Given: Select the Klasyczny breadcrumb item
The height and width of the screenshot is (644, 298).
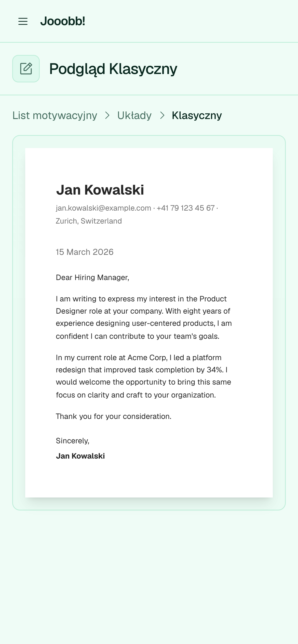Looking at the screenshot, I should click(197, 115).
